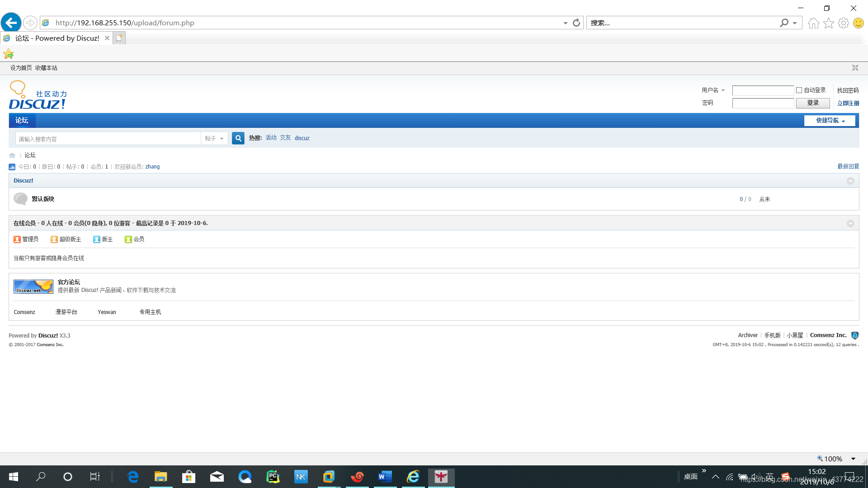Click the 登录 login button
This screenshot has height=488, width=868.
click(x=813, y=103)
